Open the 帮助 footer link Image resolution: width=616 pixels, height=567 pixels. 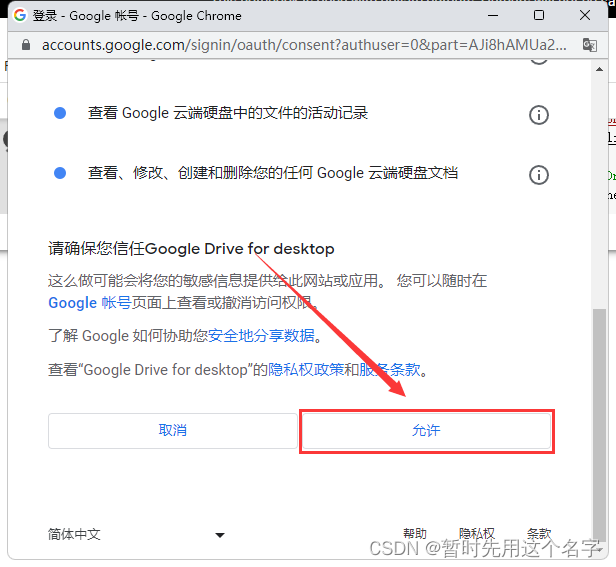point(415,534)
